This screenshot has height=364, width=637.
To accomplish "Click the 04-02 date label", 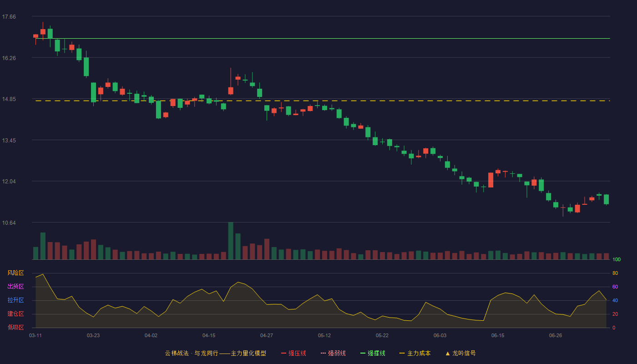I will [x=151, y=335].
